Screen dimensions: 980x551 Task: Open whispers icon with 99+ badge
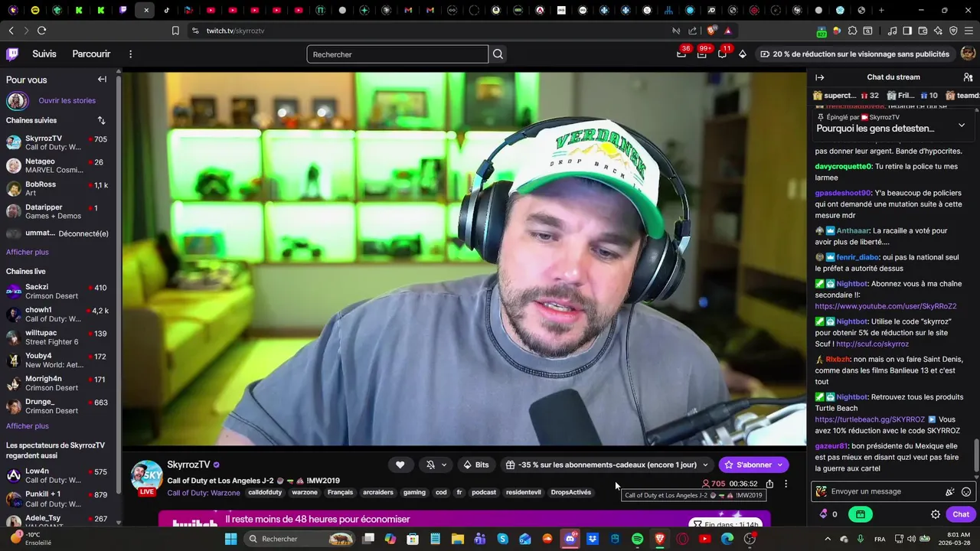click(x=702, y=54)
